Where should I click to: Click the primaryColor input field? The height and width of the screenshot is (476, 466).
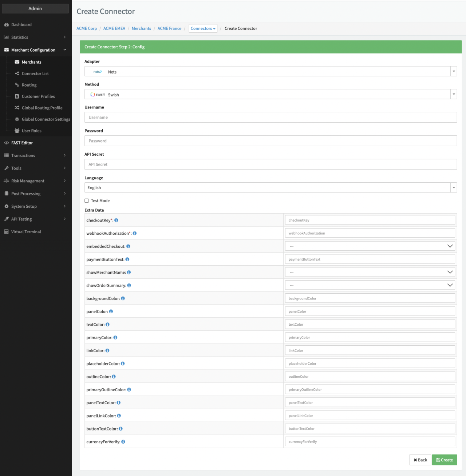(x=370, y=337)
